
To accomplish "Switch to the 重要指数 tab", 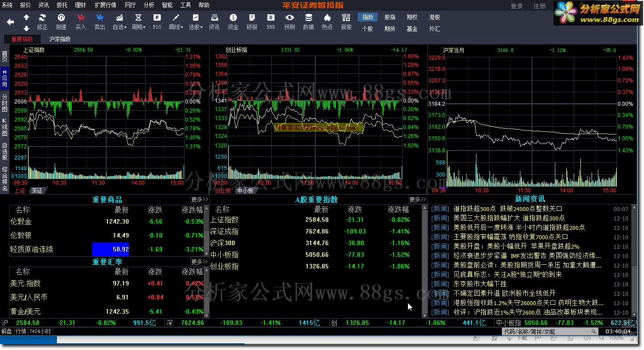I will tap(22, 39).
